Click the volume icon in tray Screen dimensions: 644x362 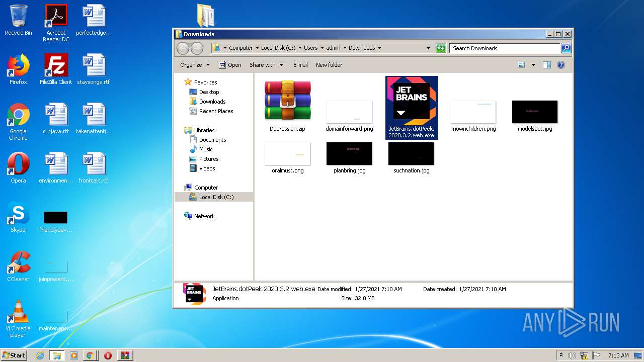(x=572, y=355)
